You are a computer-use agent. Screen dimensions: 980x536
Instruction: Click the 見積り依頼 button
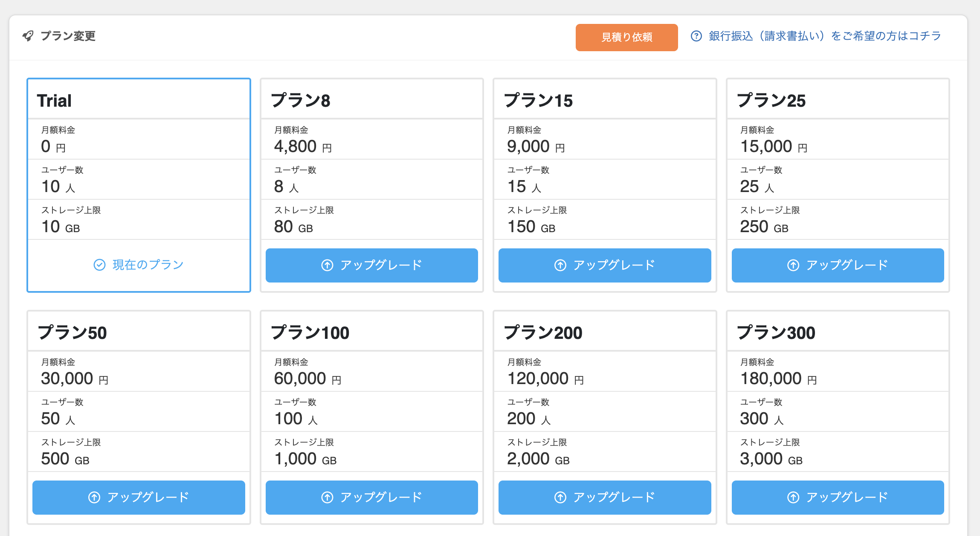(626, 37)
